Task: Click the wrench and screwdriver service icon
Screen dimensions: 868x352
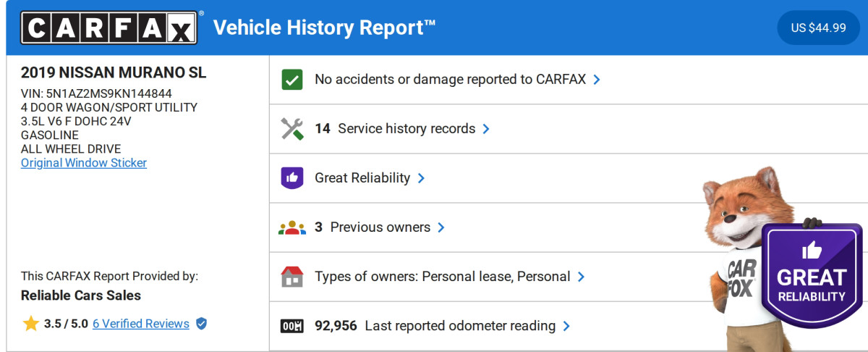Action: coord(292,129)
